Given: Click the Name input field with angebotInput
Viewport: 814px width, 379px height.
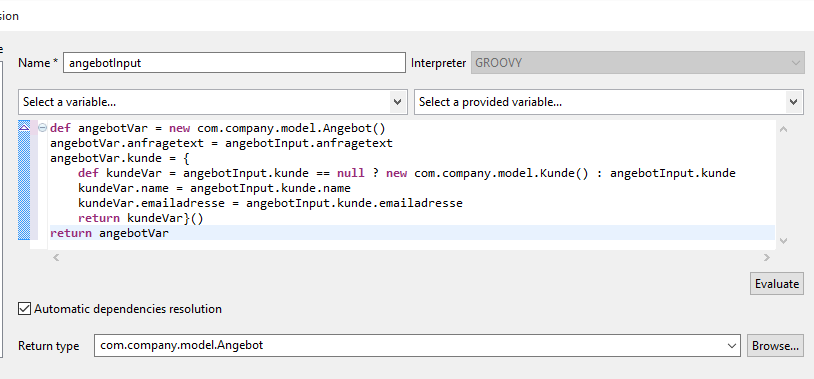Looking at the screenshot, I should click(234, 63).
